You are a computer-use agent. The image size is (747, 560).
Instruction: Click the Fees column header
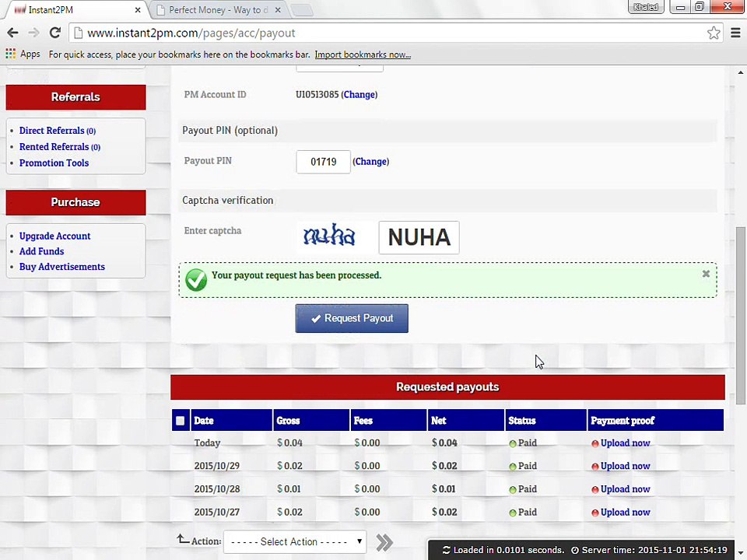pyautogui.click(x=389, y=421)
